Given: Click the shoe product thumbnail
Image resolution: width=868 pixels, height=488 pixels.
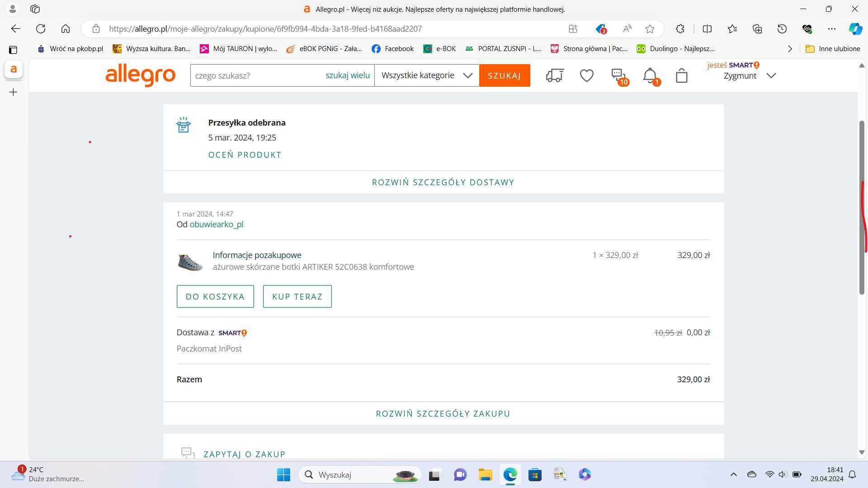Looking at the screenshot, I should 190,262.
